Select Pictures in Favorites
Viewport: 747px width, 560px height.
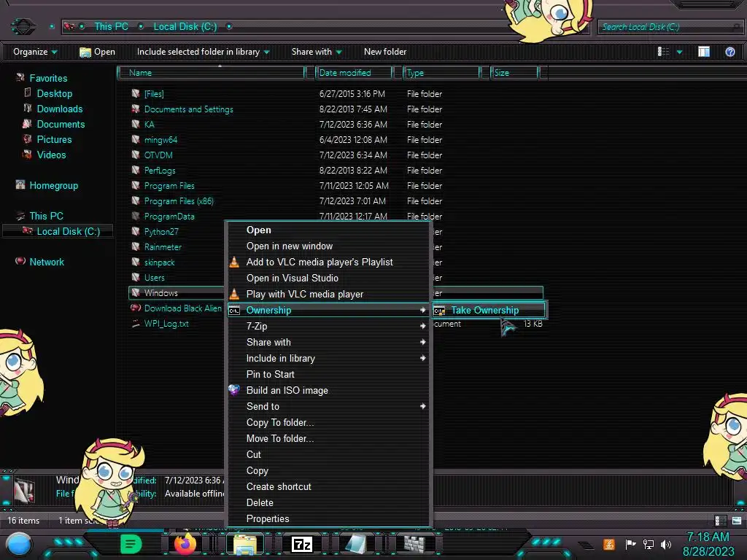pyautogui.click(x=54, y=139)
